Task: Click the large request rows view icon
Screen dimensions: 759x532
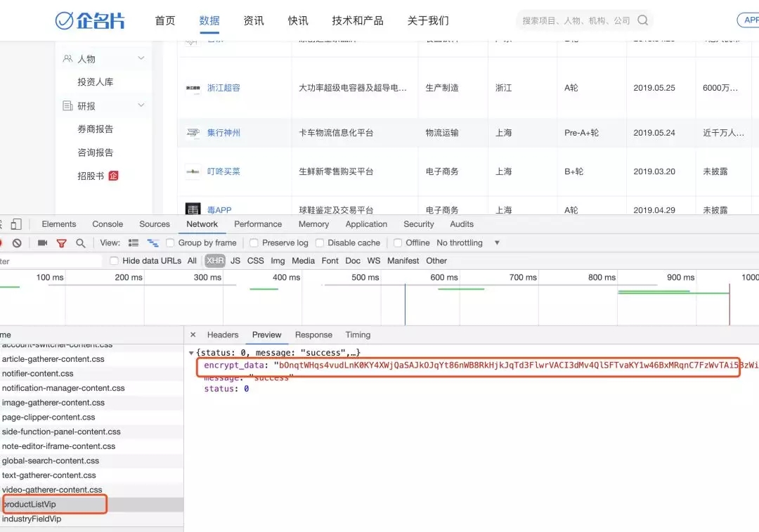Action: coord(134,243)
